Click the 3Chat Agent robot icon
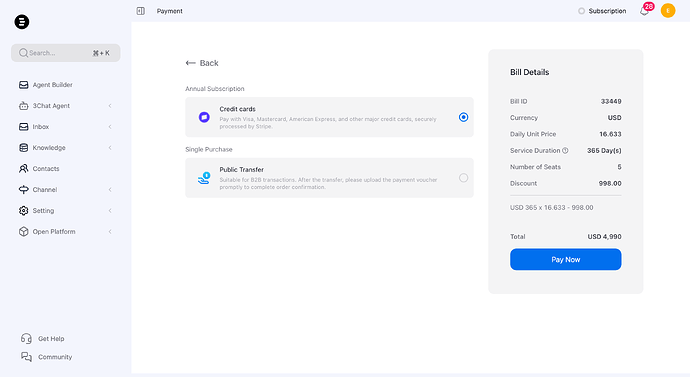 [23, 106]
